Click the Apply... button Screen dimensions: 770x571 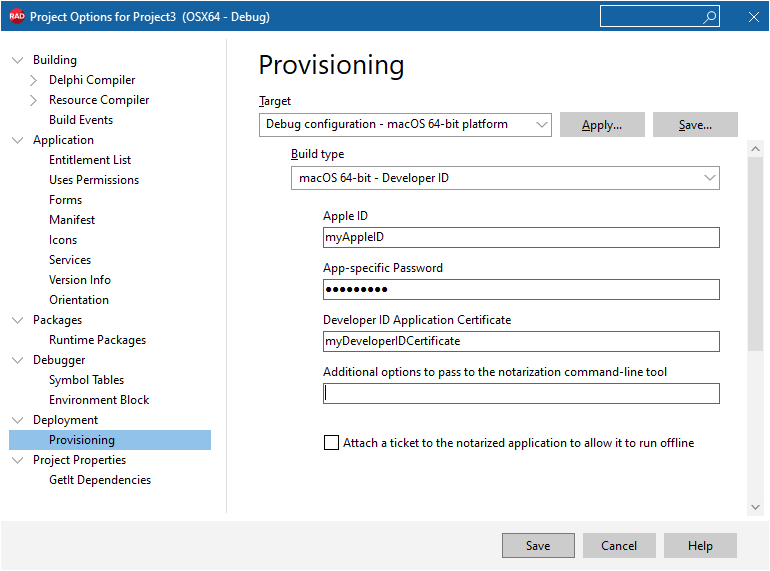pyautogui.click(x=602, y=125)
